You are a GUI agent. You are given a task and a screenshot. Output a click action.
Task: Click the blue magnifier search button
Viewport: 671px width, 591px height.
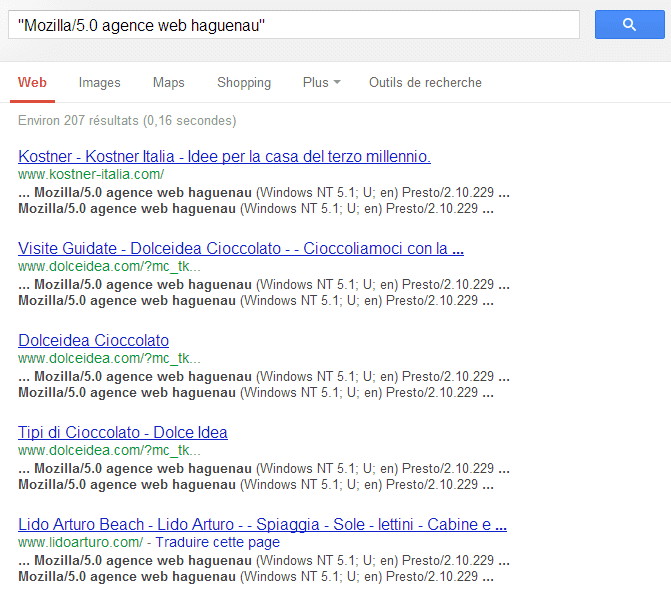click(x=629, y=25)
